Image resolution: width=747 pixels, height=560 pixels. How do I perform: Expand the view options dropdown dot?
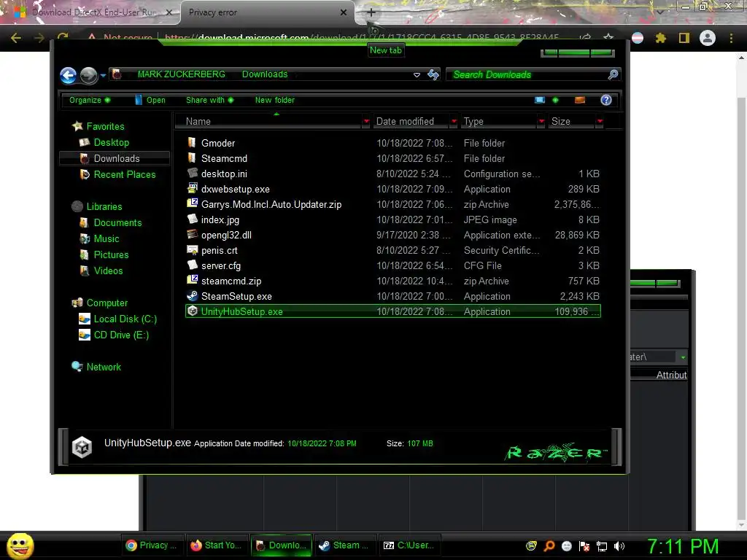pos(555,100)
